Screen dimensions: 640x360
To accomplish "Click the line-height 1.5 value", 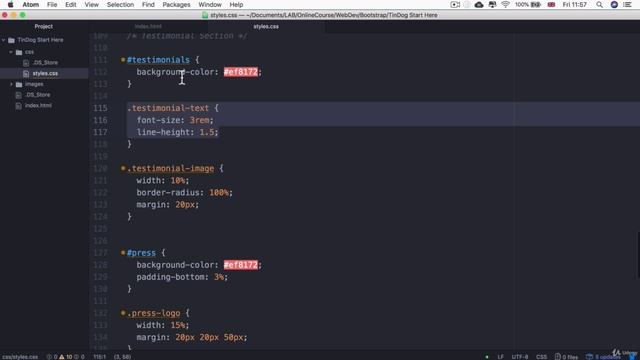I will 207,132.
